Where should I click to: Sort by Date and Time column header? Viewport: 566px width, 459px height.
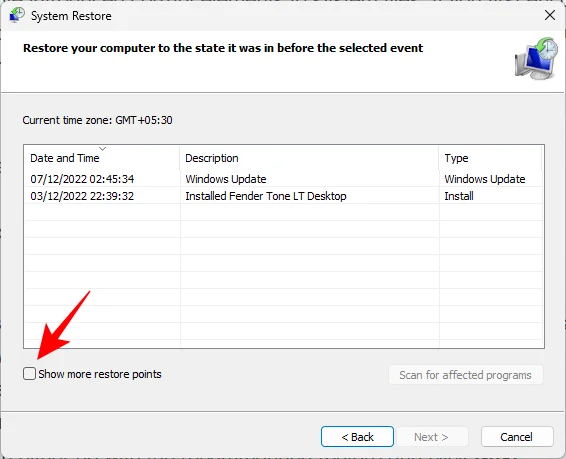(x=101, y=158)
